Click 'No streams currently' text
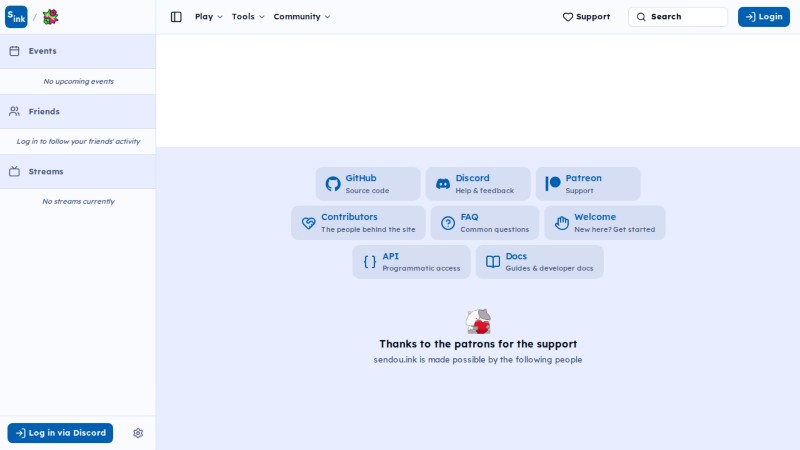This screenshot has width=800, height=450. pyautogui.click(x=79, y=202)
